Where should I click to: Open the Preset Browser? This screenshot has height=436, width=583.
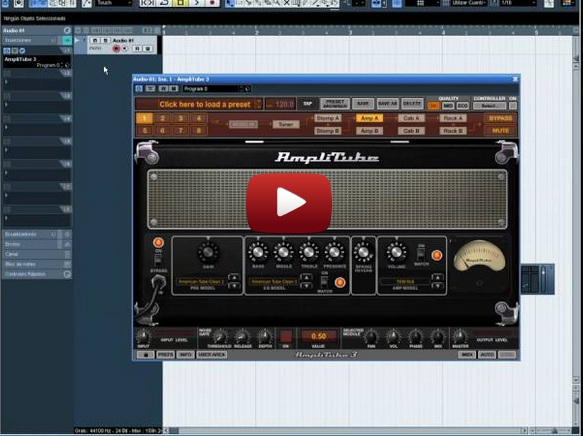335,104
